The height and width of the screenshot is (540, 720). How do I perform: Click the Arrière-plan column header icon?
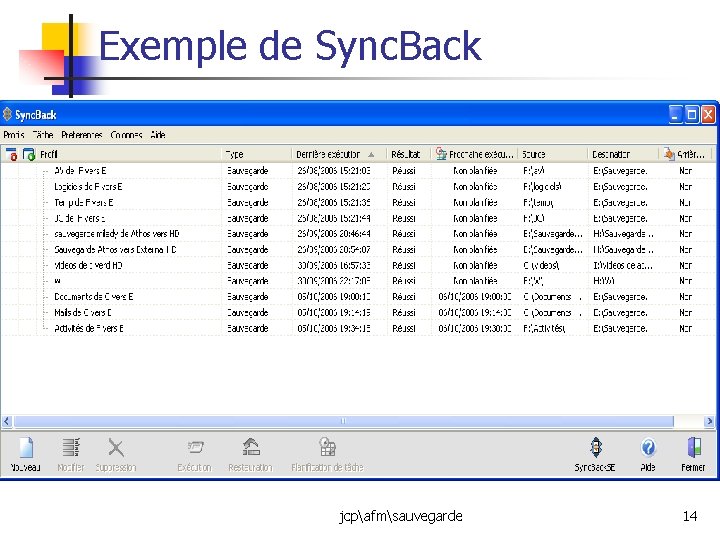(x=669, y=154)
